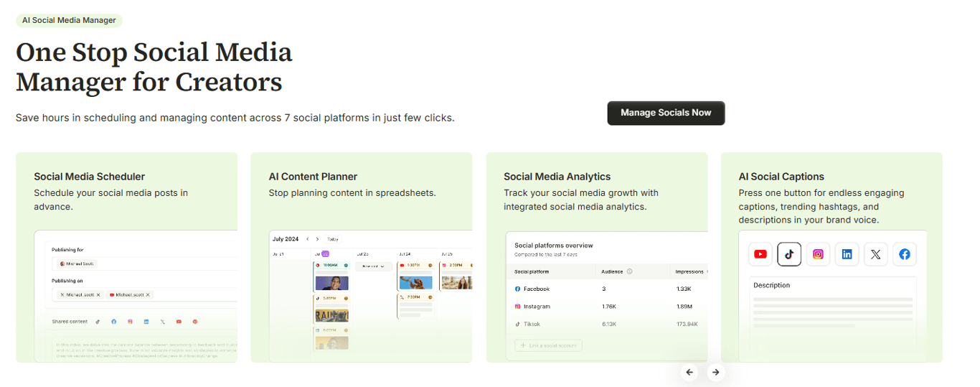Click the Facebook logo in the analytics table
This screenshot has width=980, height=387.
coord(517,289)
